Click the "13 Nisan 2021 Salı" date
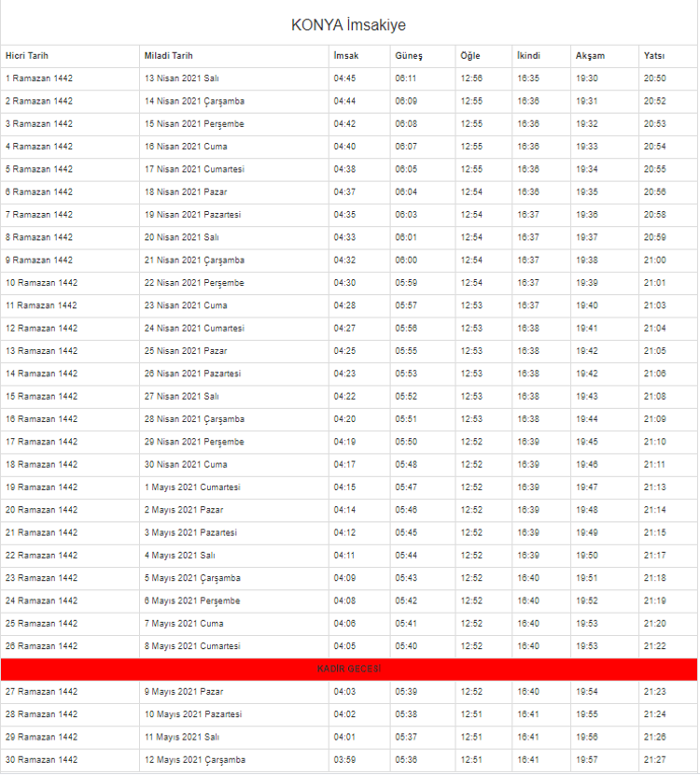Viewport: 700px width, 776px height. [181, 78]
